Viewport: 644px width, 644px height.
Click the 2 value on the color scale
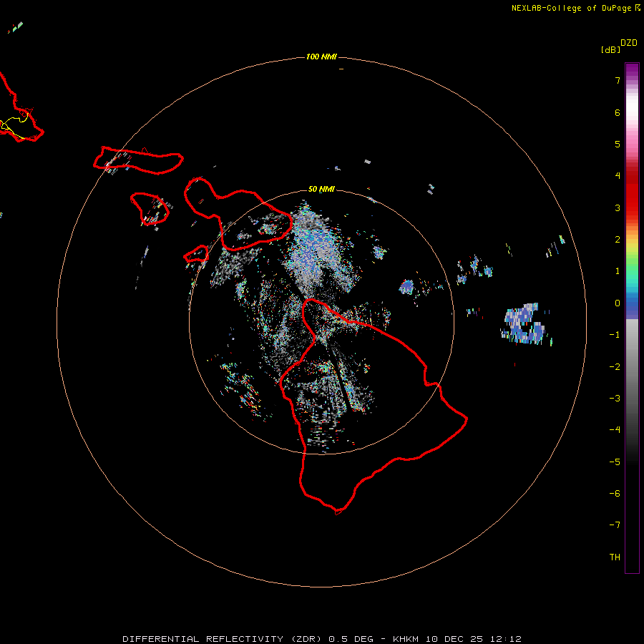618,240
